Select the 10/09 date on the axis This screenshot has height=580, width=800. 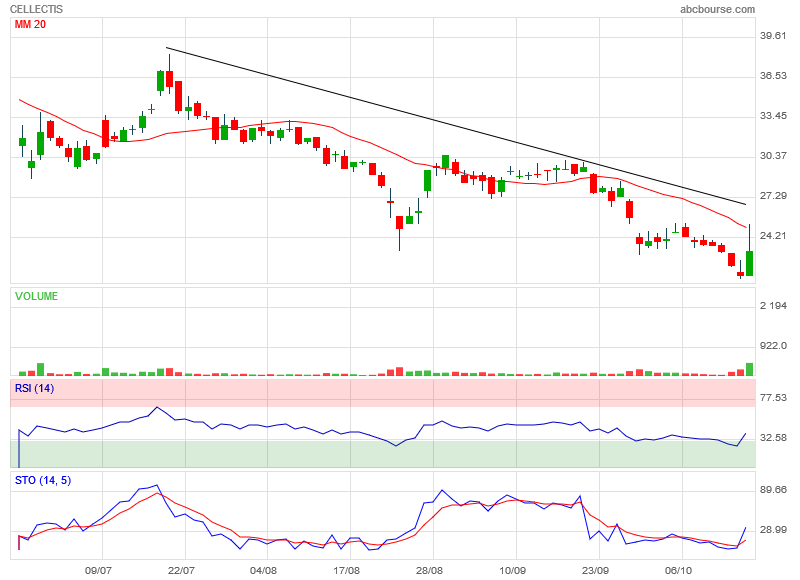[512, 570]
